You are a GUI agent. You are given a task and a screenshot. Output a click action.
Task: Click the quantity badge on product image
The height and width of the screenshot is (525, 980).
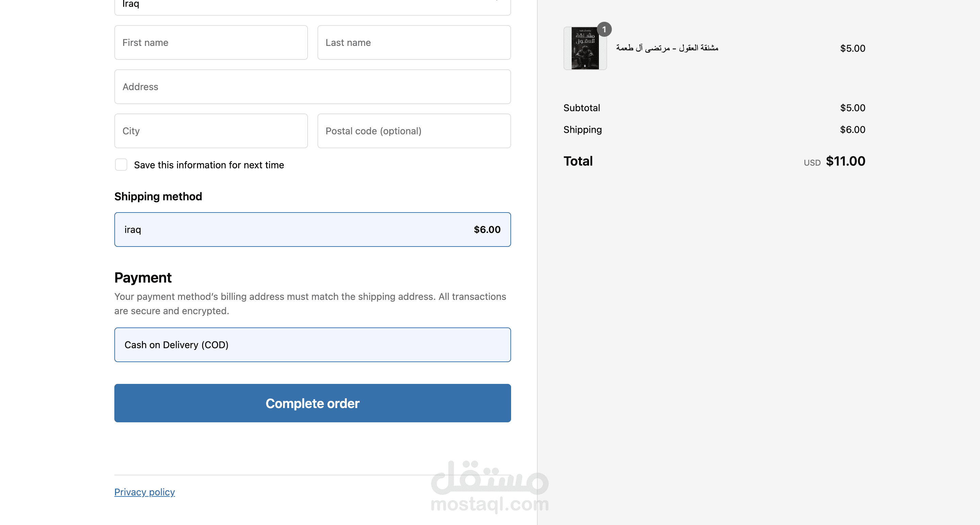pos(604,29)
